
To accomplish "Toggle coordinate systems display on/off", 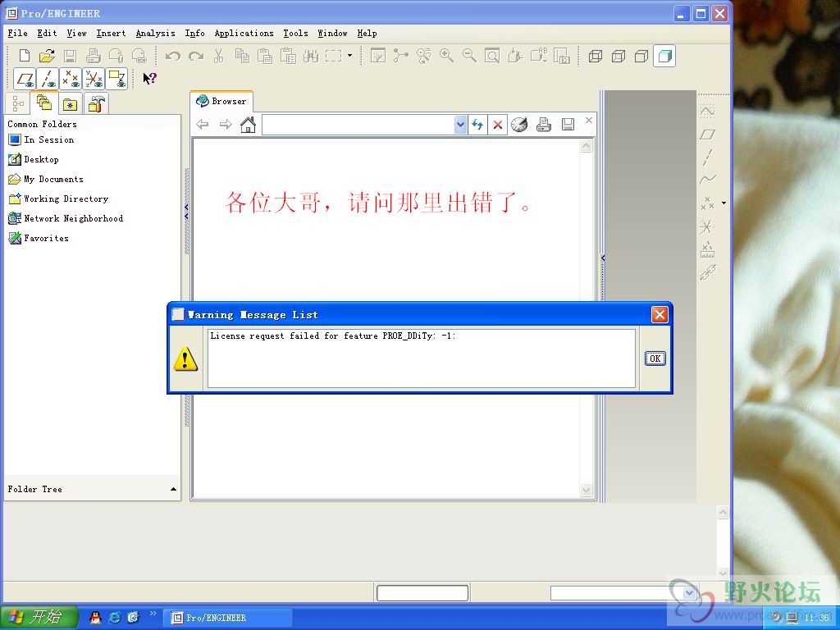I will pyautogui.click(x=94, y=79).
